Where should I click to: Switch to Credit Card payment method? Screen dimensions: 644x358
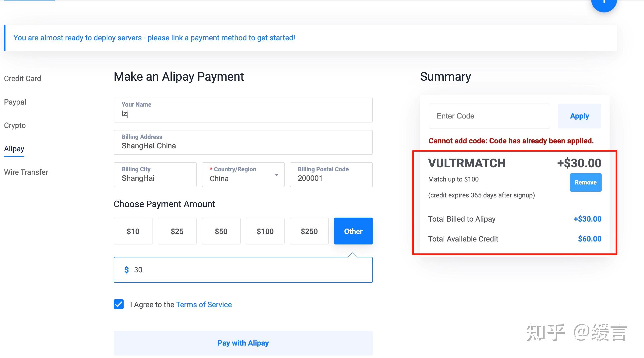point(22,78)
